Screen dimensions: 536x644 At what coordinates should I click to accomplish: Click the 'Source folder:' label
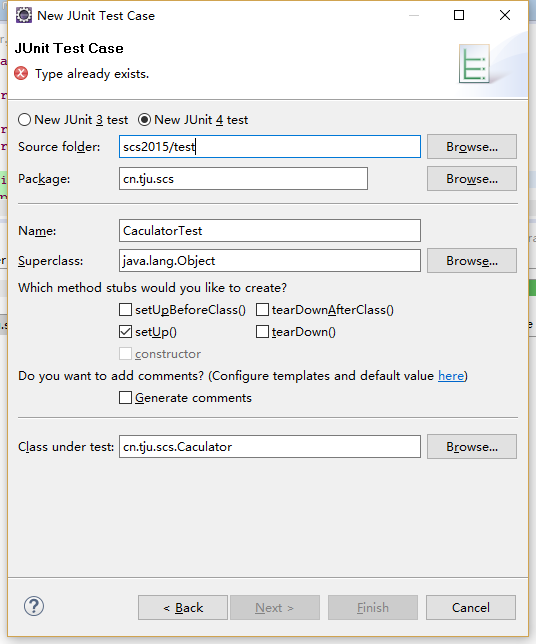[59, 147]
